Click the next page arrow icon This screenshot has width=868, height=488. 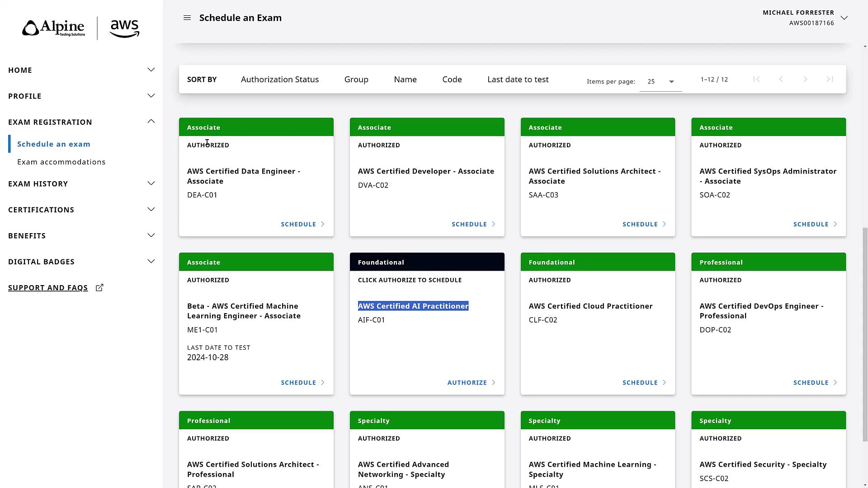[x=805, y=80]
